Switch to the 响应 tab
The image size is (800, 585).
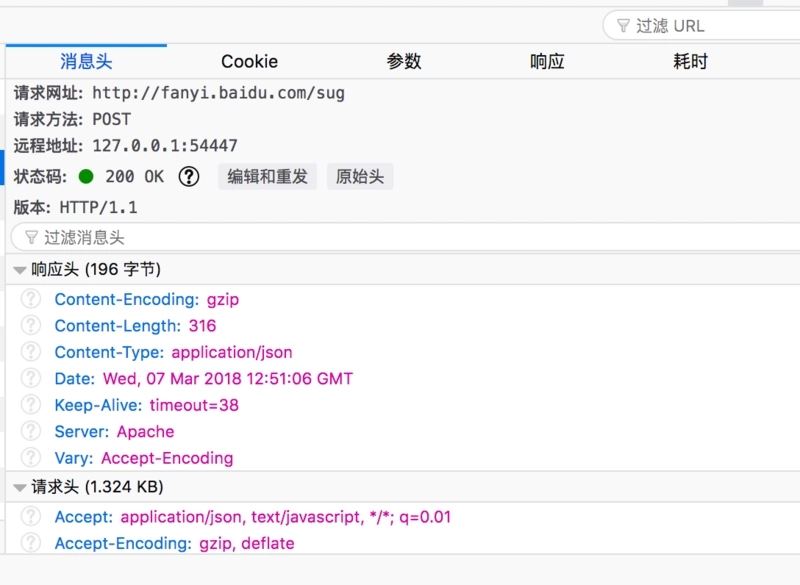pos(547,62)
